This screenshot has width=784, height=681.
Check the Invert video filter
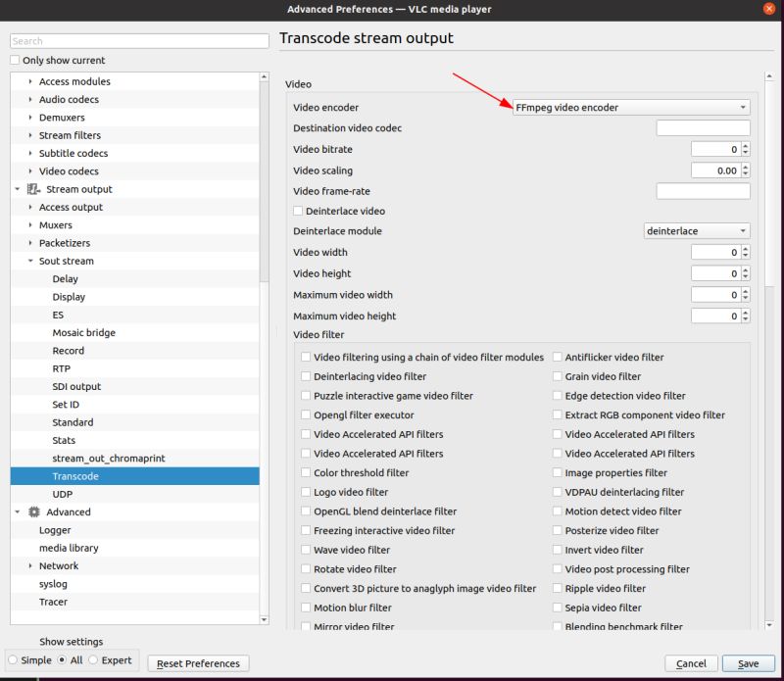(x=557, y=550)
